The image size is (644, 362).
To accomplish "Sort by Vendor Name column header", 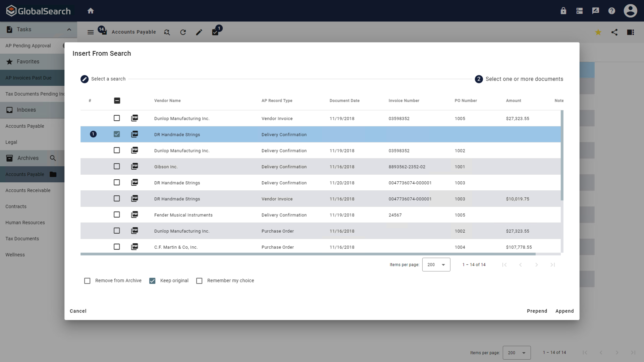I will point(167,101).
